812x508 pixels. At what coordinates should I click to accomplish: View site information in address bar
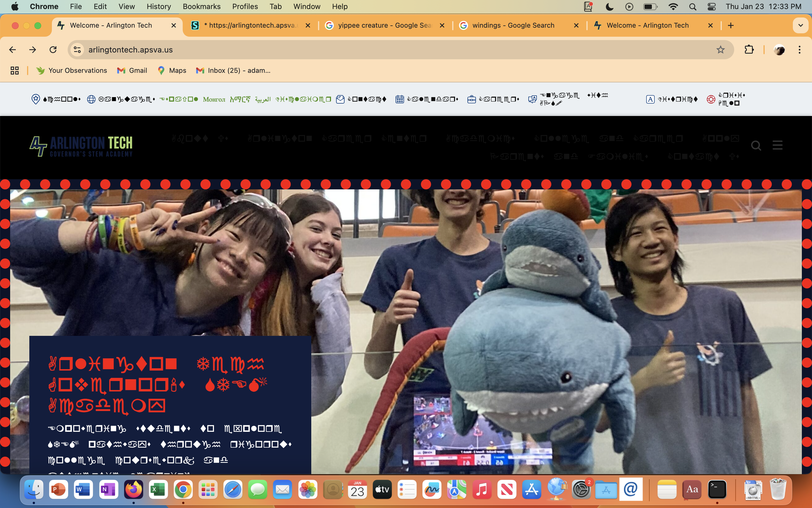(x=77, y=50)
